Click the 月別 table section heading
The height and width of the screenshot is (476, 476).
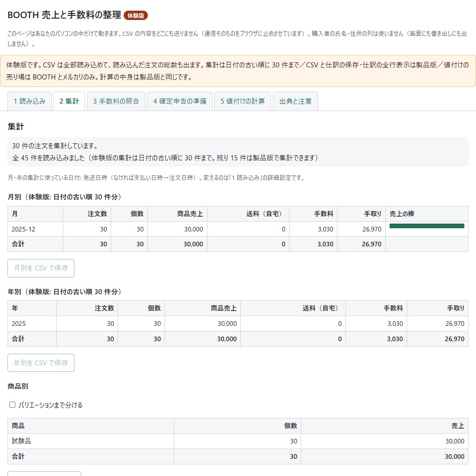click(x=65, y=197)
